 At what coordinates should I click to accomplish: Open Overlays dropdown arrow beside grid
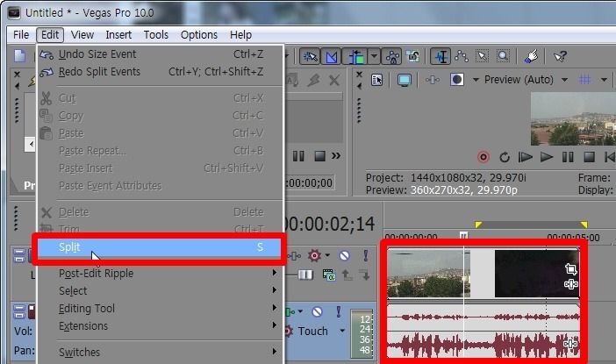[604, 80]
